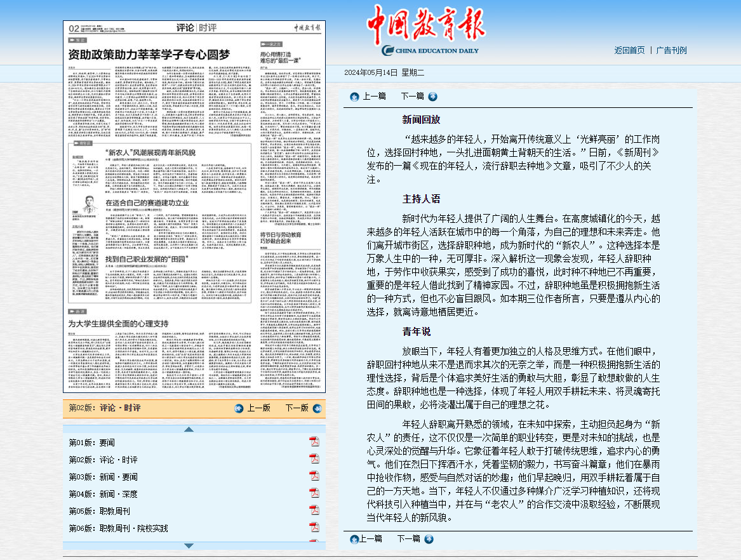Go to 返回首页 link
This screenshot has width=741, height=560.
(629, 50)
